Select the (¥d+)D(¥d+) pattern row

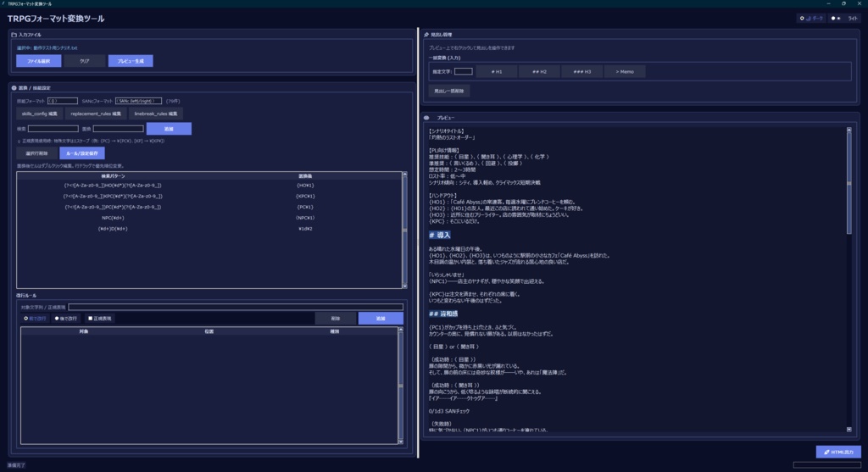coord(209,229)
